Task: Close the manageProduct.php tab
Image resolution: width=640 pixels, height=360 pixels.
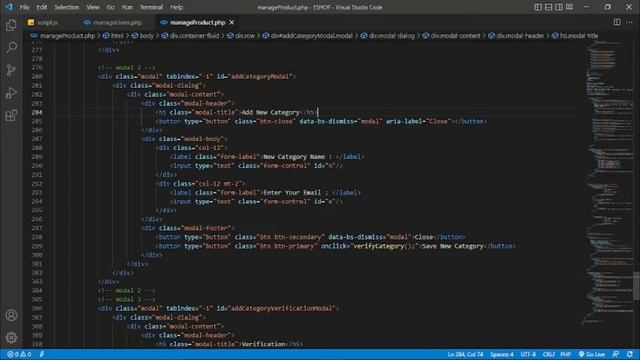Action: click(232, 22)
